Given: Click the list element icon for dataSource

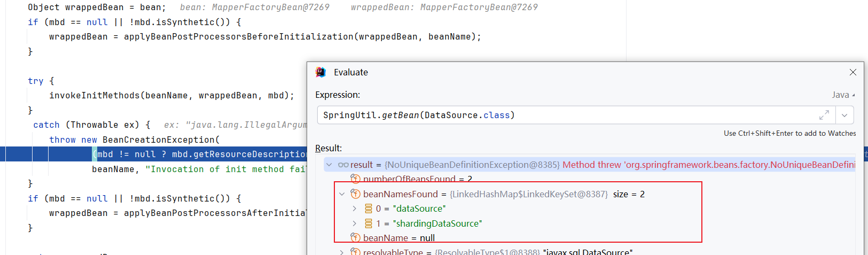Looking at the screenshot, I should click(368, 208).
